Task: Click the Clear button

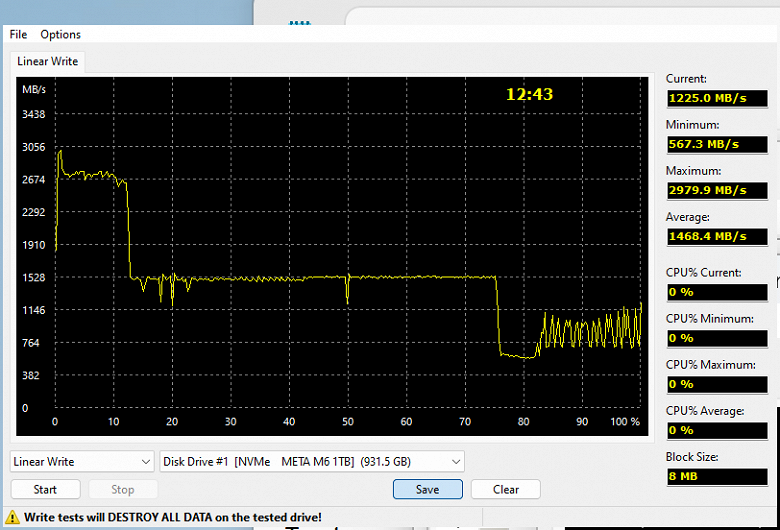Action: [506, 489]
